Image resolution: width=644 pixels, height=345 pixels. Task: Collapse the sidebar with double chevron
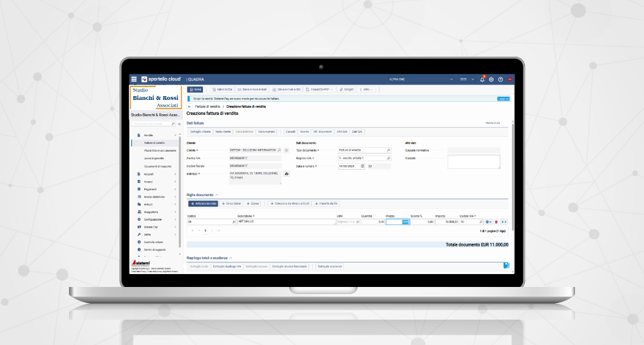tap(179, 123)
